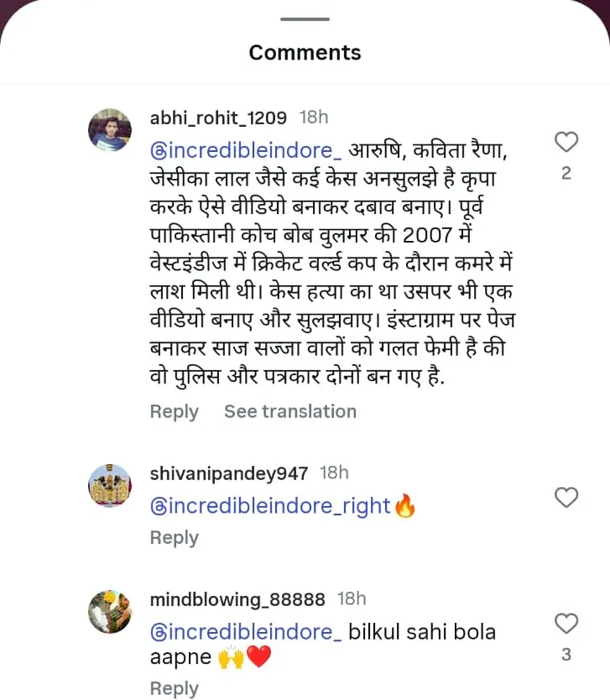The height and width of the screenshot is (700, 610).
Task: Open @incredibleindore_ mention in abhi_rohit_1209's comment
Action: pyautogui.click(x=245, y=151)
